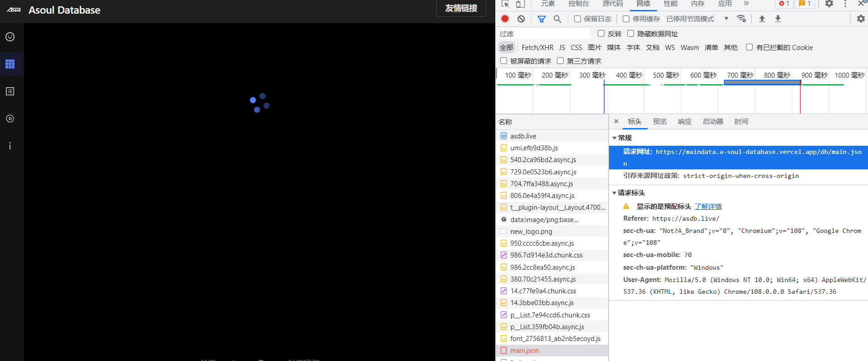This screenshot has width=868, height=361.
Task: Check the 隐藏数据网址 checkbox
Action: coord(630,33)
